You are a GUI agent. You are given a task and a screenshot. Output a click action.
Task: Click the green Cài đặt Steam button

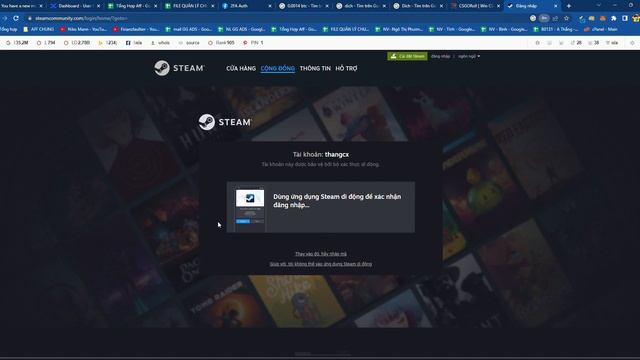[407, 56]
